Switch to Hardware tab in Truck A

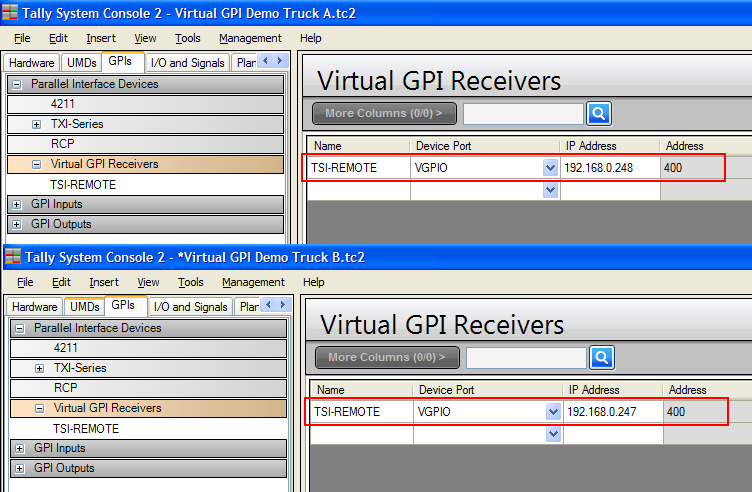click(32, 63)
